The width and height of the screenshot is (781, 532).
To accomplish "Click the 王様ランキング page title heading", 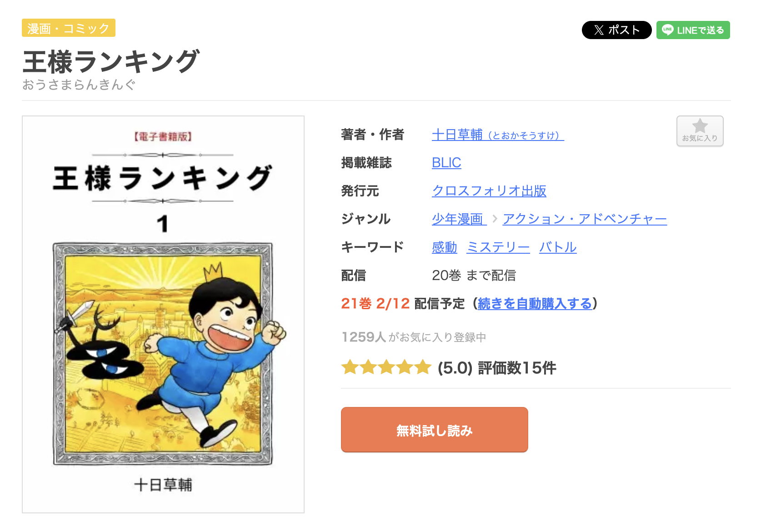I will coord(111,62).
